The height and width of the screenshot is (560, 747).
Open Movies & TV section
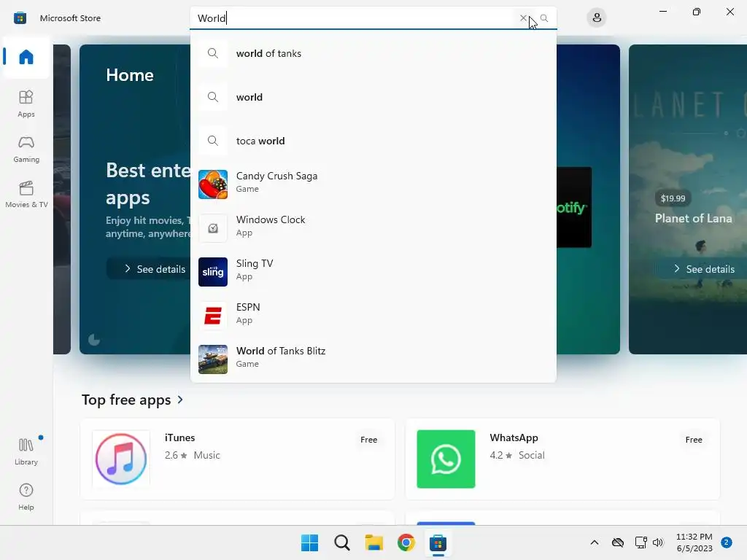tap(26, 194)
